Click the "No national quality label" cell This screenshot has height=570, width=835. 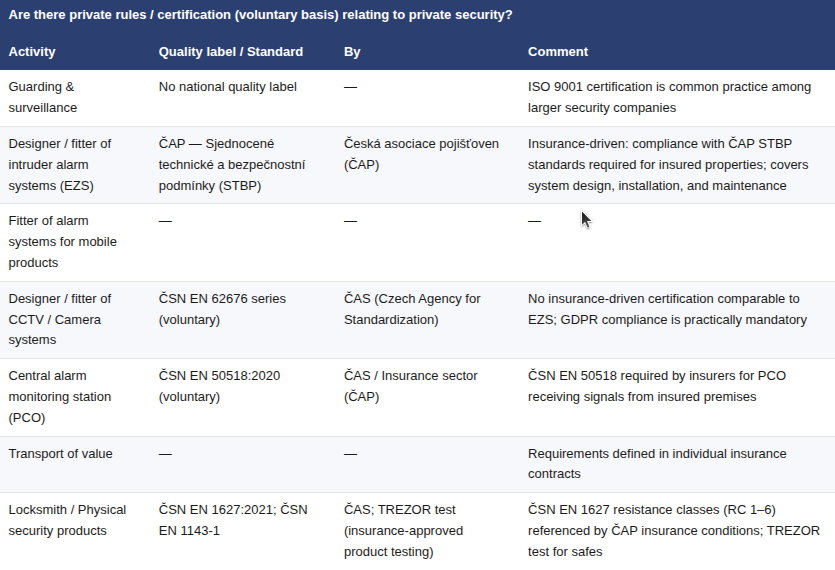[228, 87]
